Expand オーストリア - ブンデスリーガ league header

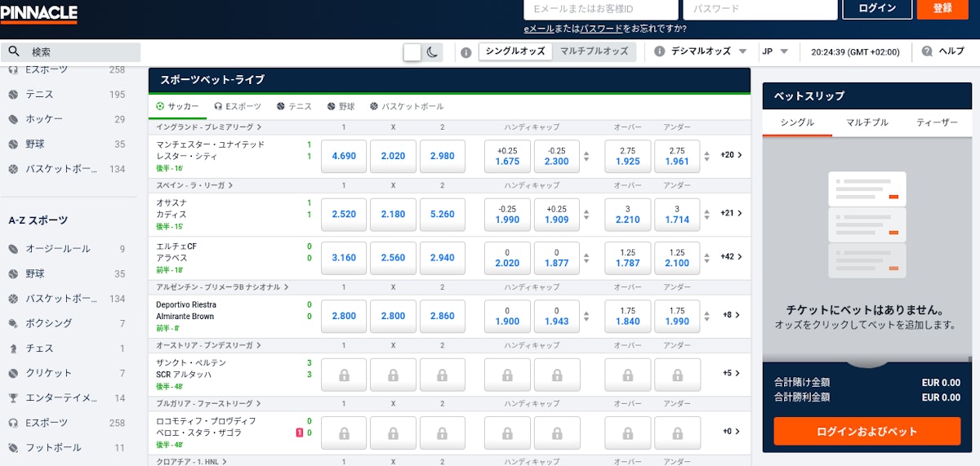tap(208, 345)
